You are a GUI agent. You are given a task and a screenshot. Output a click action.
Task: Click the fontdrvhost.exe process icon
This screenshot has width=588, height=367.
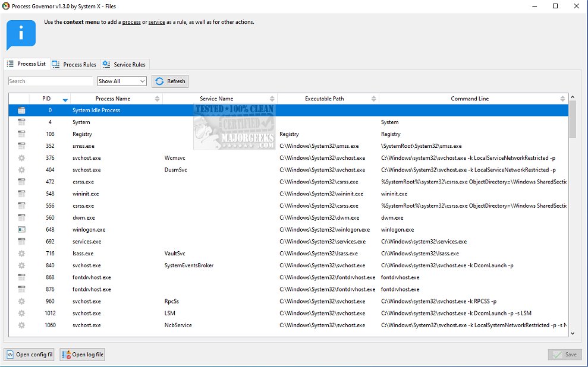pos(21,277)
